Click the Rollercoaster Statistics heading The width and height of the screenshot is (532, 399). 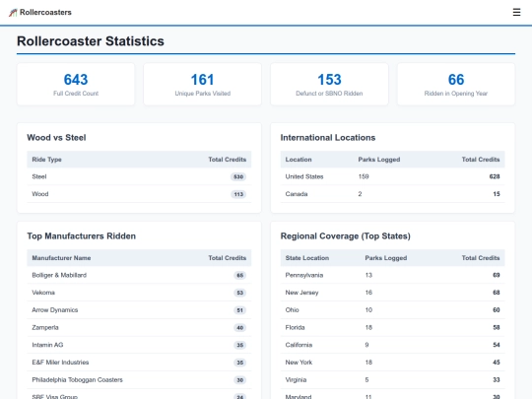click(x=91, y=41)
